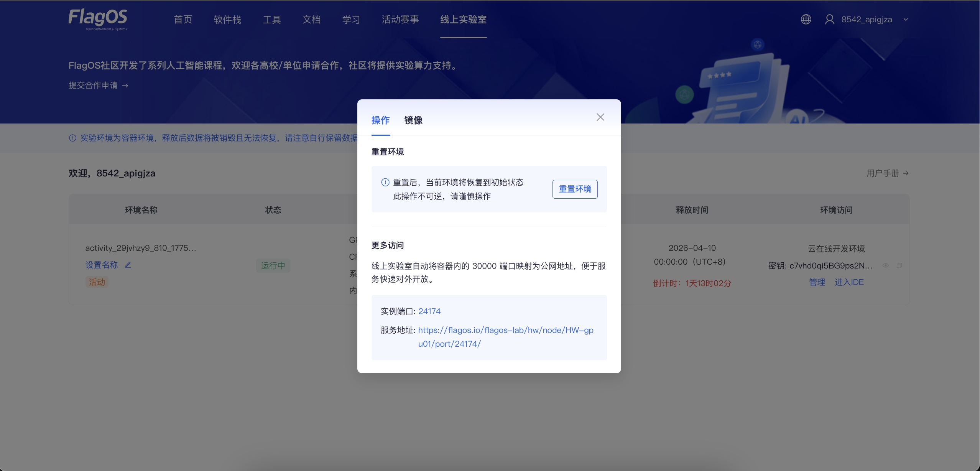Click the 运行中 status badge
Screen dimensions: 980x471
point(273,265)
